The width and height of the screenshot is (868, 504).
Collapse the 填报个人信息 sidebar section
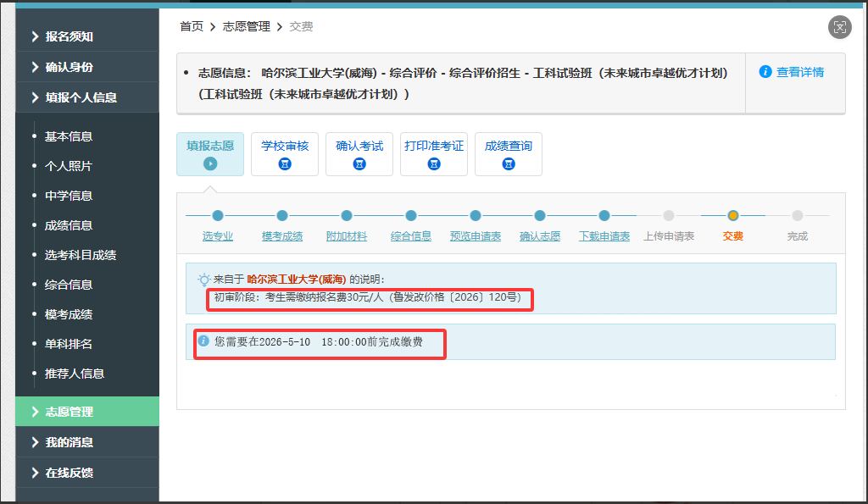pos(87,97)
